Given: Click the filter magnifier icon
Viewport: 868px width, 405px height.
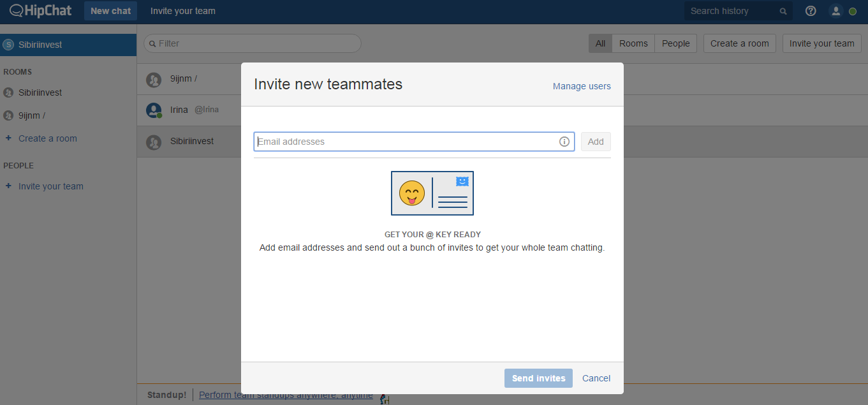Looking at the screenshot, I should pos(152,44).
